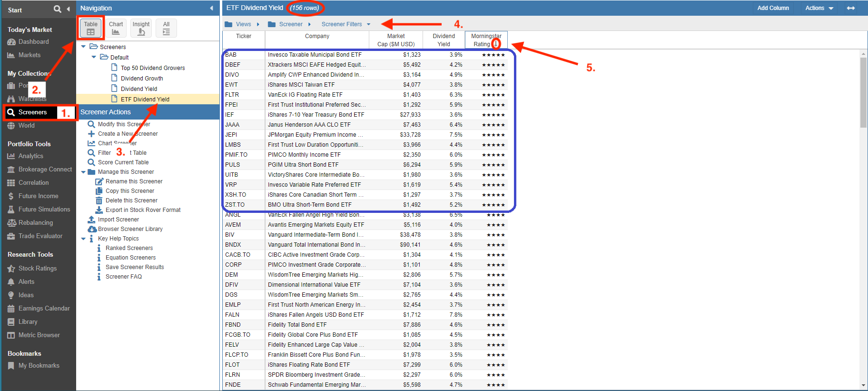Viewport: 868px width, 391px height.
Task: Select the ETF Dividend Yield screener
Action: (x=145, y=100)
